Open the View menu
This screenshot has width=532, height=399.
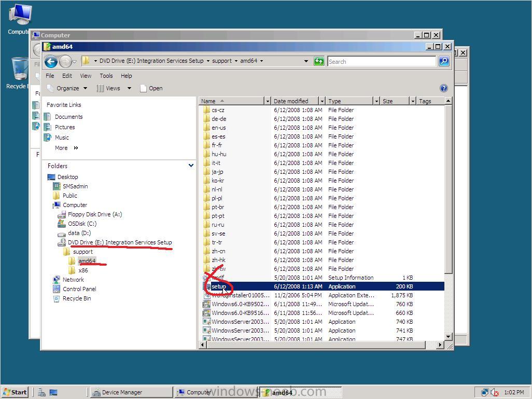86,76
